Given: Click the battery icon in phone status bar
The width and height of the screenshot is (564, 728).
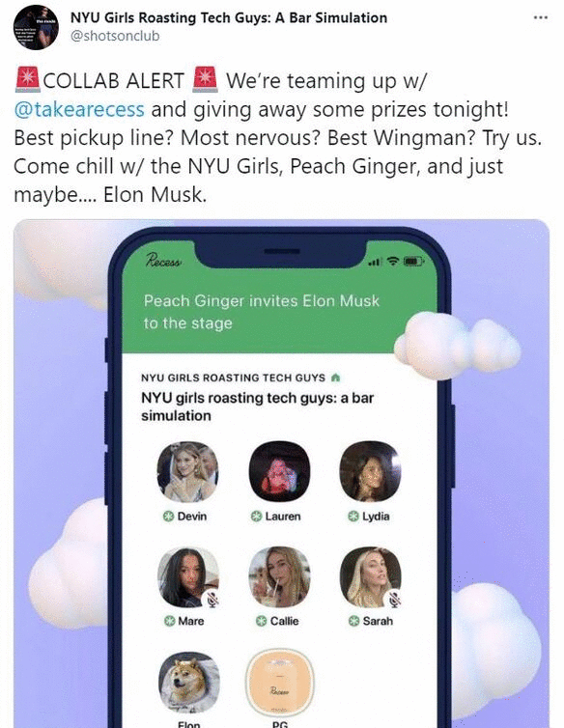Looking at the screenshot, I should coord(413,262).
